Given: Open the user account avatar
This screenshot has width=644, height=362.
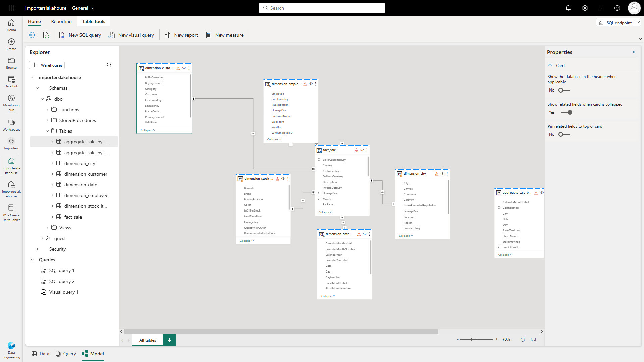Looking at the screenshot, I should coord(634,8).
